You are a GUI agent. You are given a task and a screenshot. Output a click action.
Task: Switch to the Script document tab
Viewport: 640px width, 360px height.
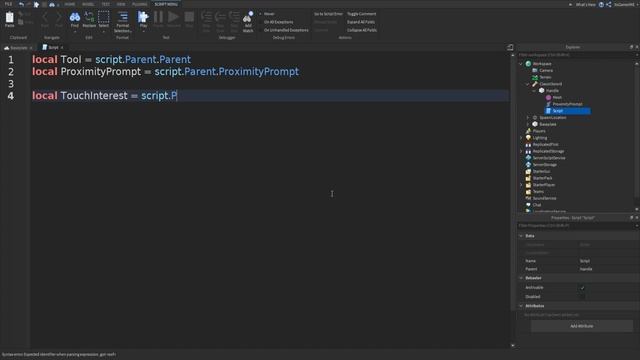pyautogui.click(x=53, y=47)
